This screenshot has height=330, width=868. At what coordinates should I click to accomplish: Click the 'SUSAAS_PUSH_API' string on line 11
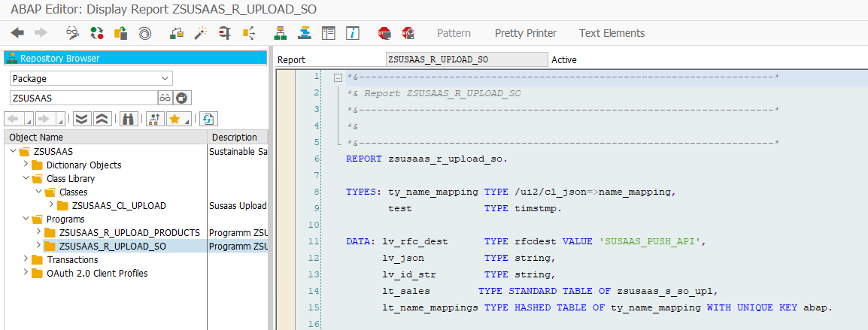coord(651,241)
